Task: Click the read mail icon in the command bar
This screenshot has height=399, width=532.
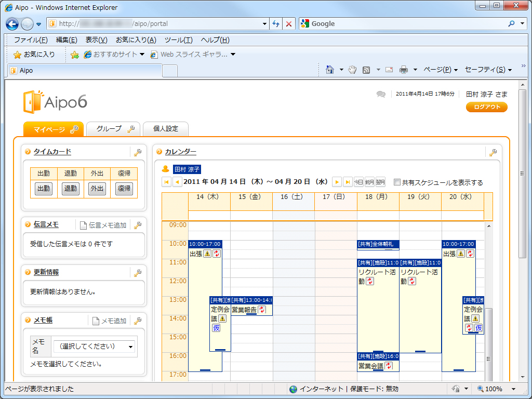Action: pos(389,70)
